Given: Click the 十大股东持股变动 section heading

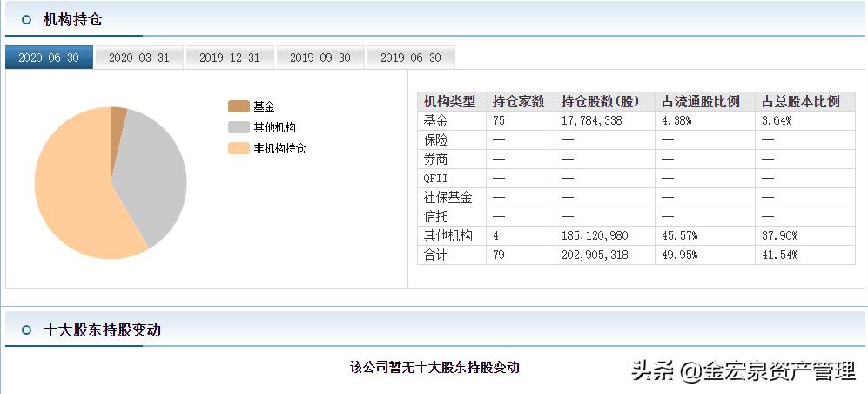Looking at the screenshot, I should point(102,330).
